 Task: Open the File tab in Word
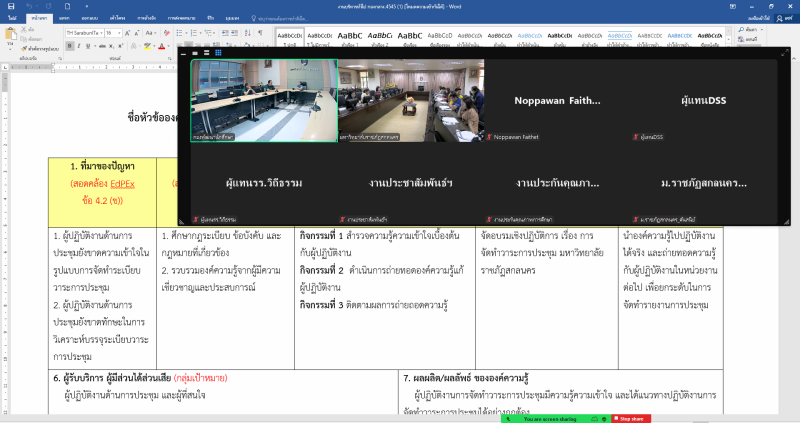(x=12, y=18)
